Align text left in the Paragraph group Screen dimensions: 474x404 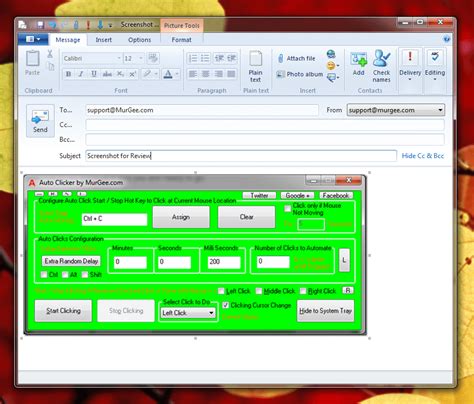pyautogui.click(x=193, y=74)
